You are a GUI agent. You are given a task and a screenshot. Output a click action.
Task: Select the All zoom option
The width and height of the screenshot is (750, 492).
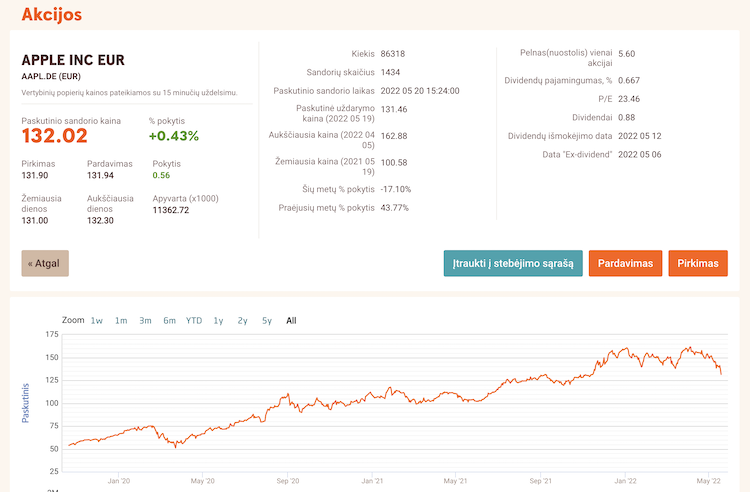coord(291,321)
